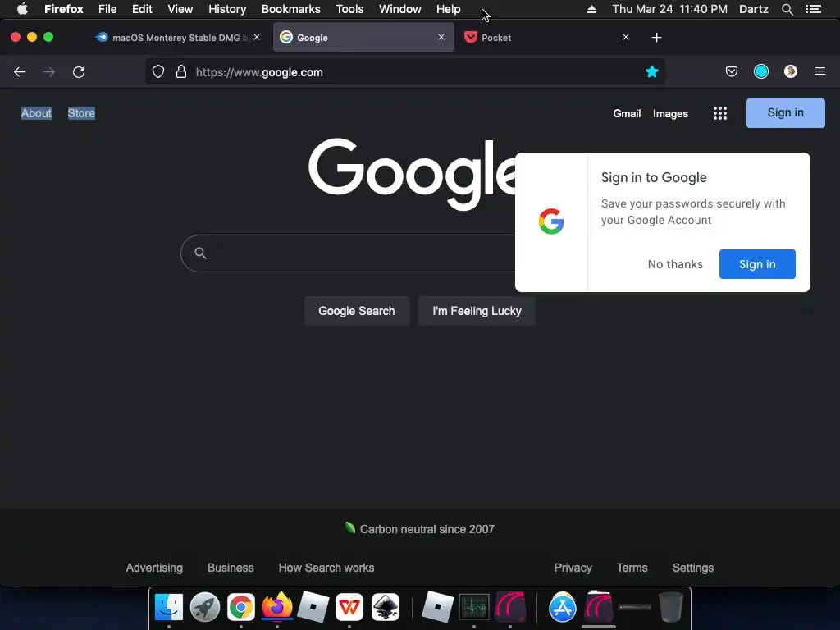
Task: Open the Images link
Action: (x=670, y=113)
